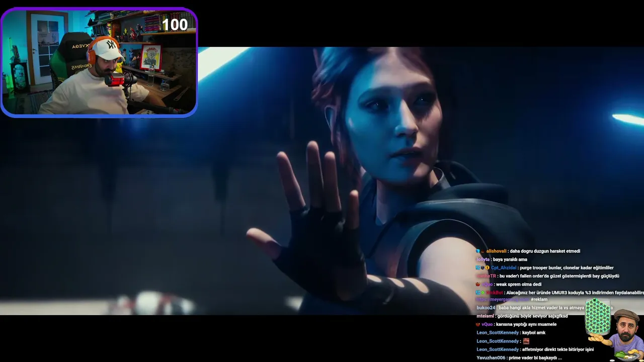
Task: Click 'affetmiyor direkt tekte bitiriyor işini' message
Action: pyautogui.click(x=558, y=349)
